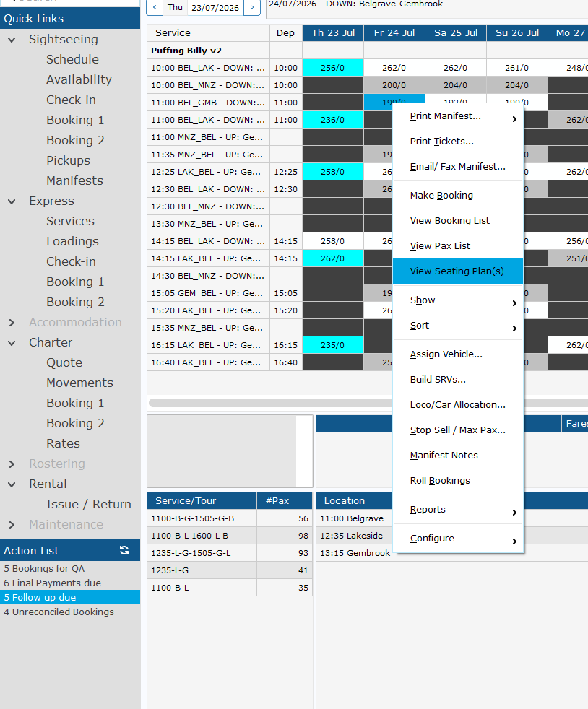Select the 256/0 cyan cell Thursday
Image resolution: width=588 pixels, height=709 pixels.
333,68
